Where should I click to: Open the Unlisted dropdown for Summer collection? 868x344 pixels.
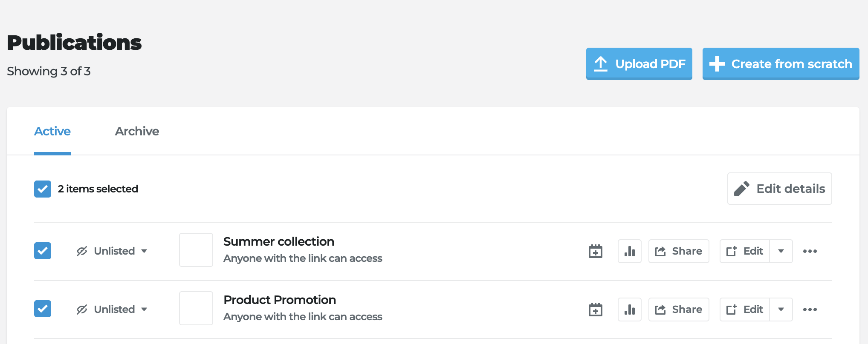tap(145, 251)
